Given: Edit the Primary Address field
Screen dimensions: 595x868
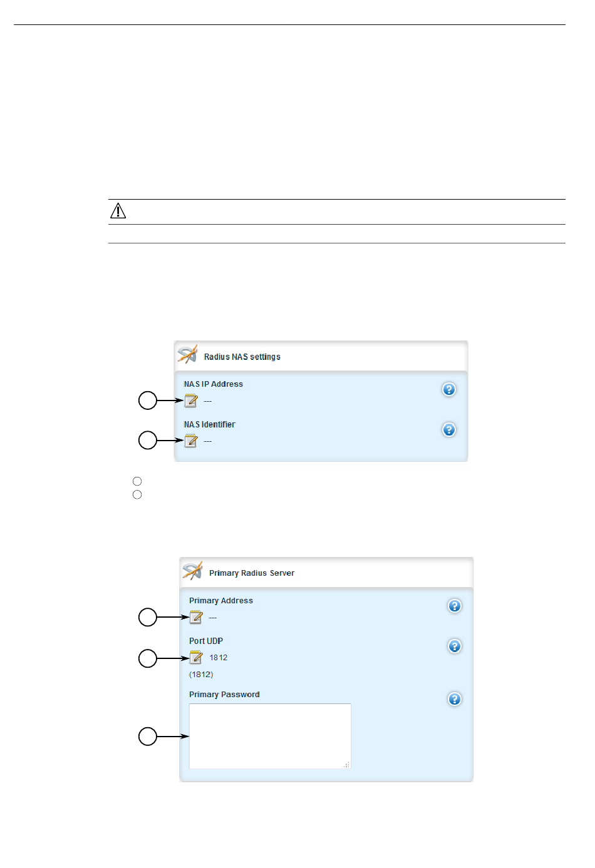Looking at the screenshot, I should pyautogui.click(x=196, y=618).
